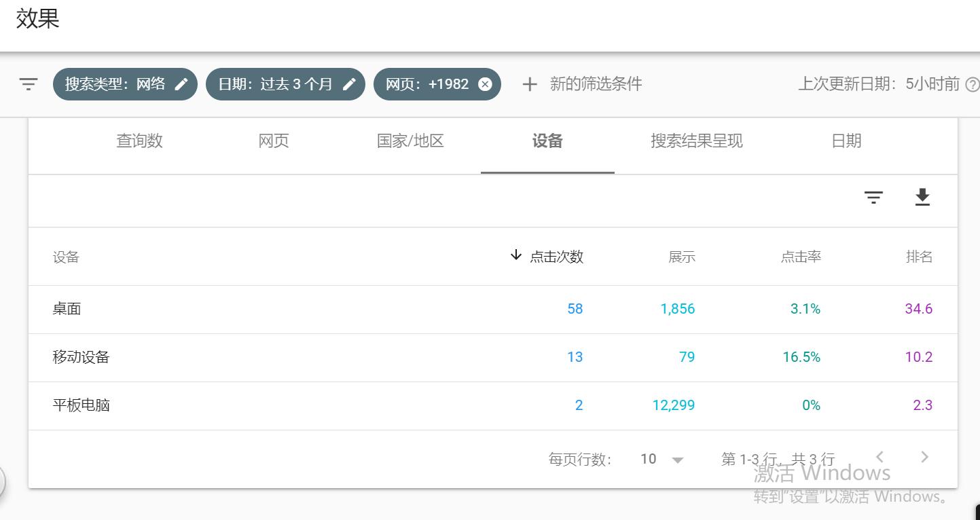Open the filter funnel icon at top left
The image size is (980, 520).
(x=27, y=83)
